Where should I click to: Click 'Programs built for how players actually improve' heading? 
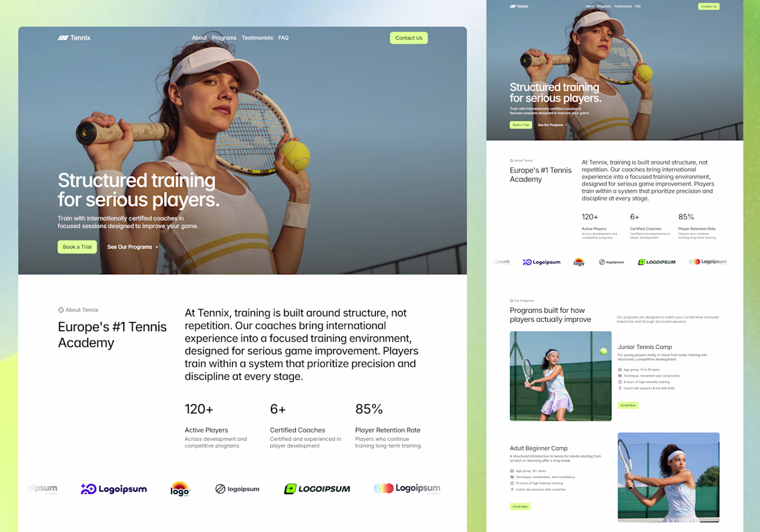point(550,315)
